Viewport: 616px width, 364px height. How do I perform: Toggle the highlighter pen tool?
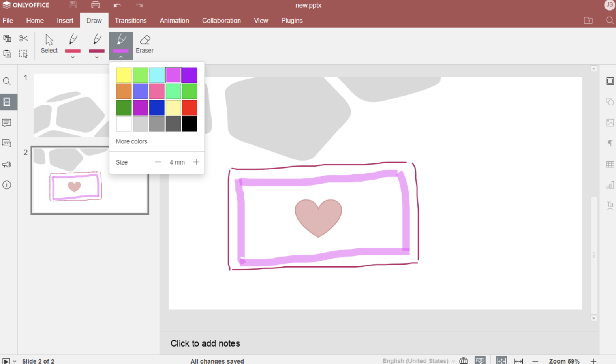[121, 43]
